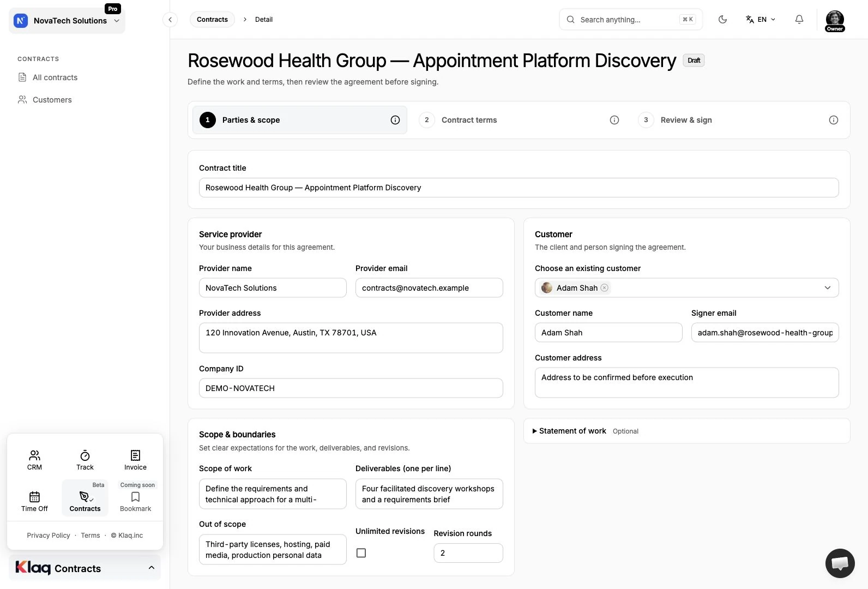Open Customers in sidebar
The height and width of the screenshot is (589, 868).
pos(52,100)
